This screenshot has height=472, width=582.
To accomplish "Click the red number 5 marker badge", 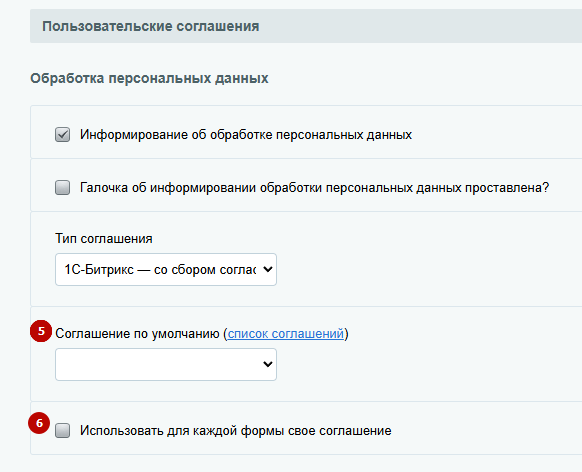I will pyautogui.click(x=41, y=331).
